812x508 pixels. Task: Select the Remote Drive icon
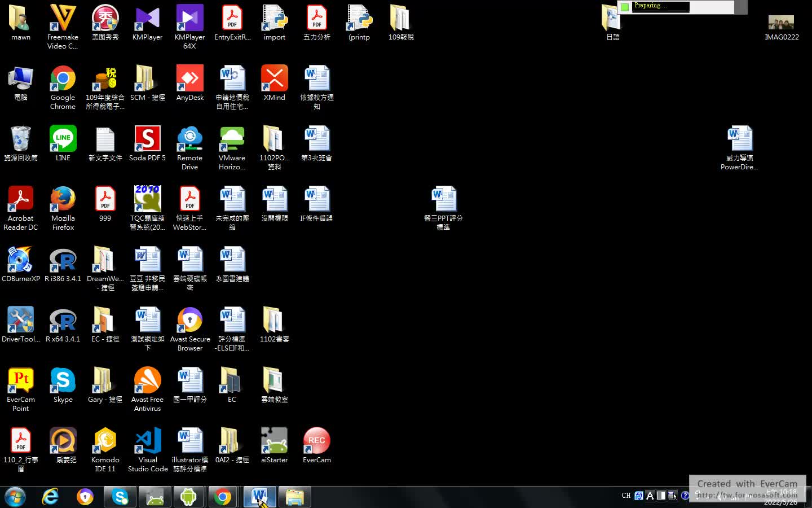(x=189, y=147)
